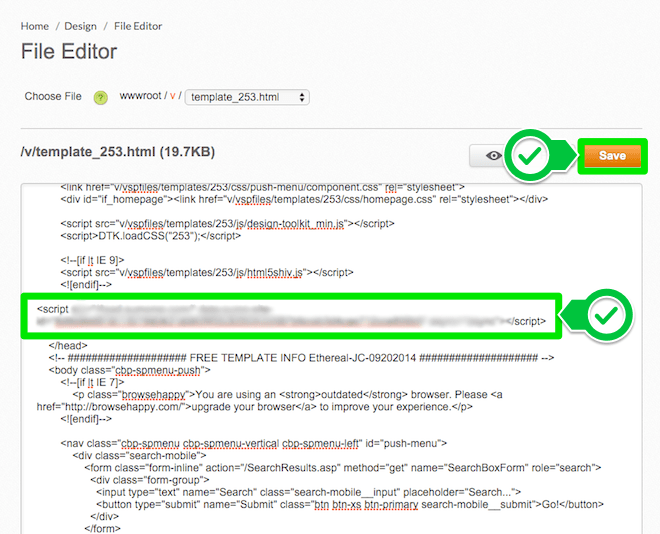Click the /v/template_253.html file heading

[x=117, y=153]
